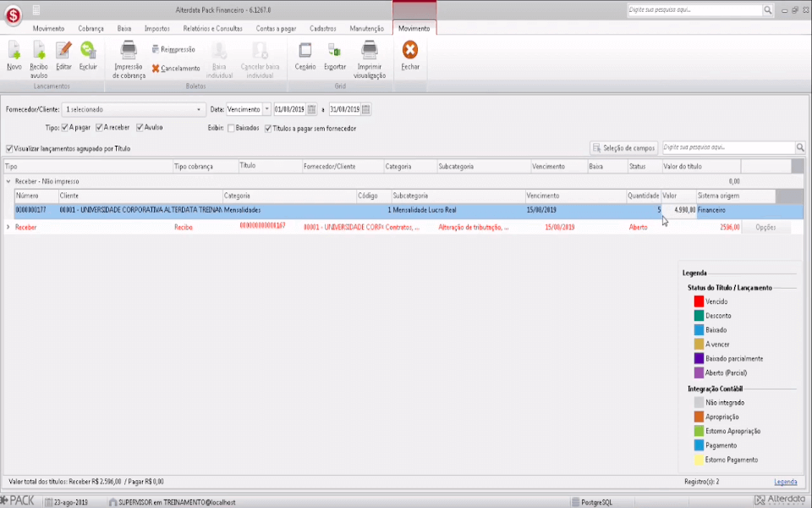Toggle the A receber checkbox

[100, 128]
